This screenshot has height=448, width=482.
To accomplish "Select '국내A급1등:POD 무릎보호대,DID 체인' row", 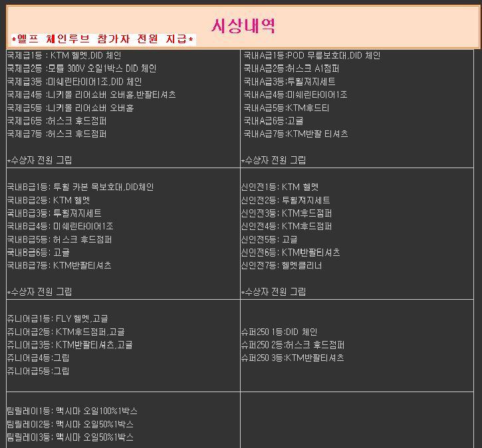I will point(312,56).
